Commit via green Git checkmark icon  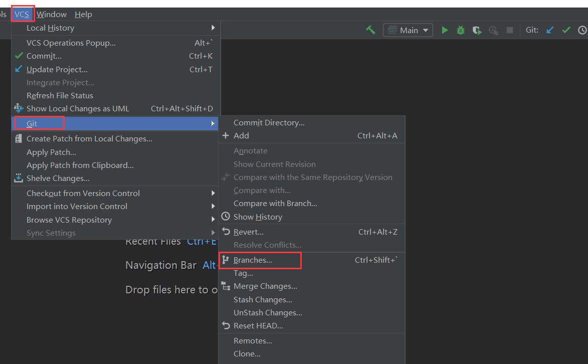coord(566,30)
